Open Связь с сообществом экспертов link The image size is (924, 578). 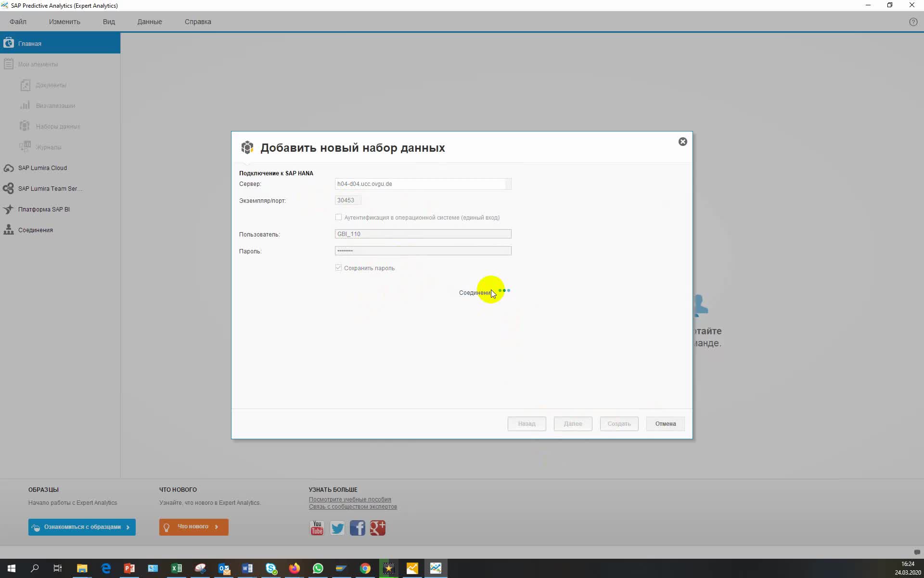point(353,507)
